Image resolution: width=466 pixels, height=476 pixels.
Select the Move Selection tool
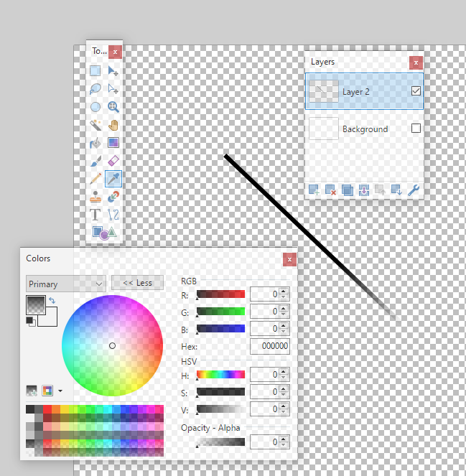pyautogui.click(x=113, y=89)
